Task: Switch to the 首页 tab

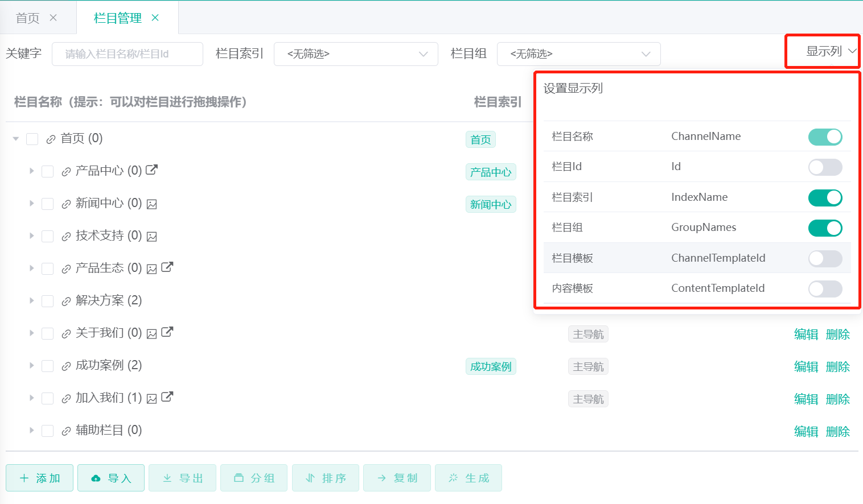Action: (28, 18)
